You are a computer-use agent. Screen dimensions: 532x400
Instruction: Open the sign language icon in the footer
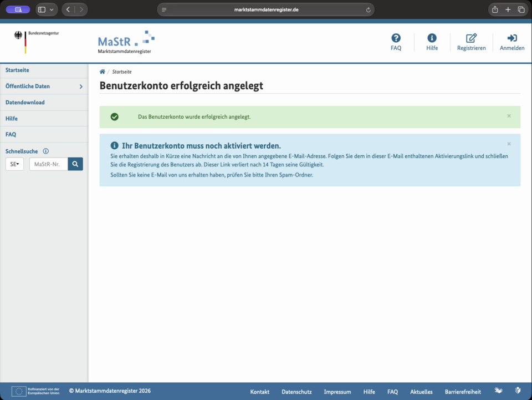click(498, 391)
